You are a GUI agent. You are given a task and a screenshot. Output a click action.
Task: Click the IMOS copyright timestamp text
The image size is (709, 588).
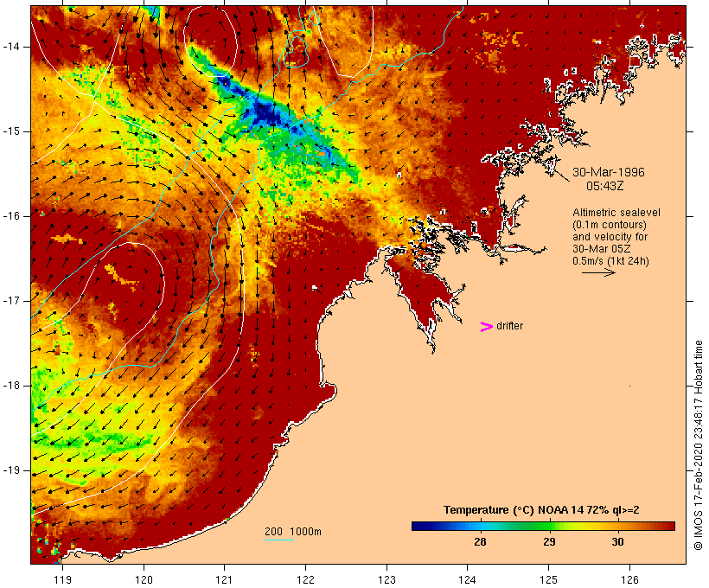click(699, 445)
